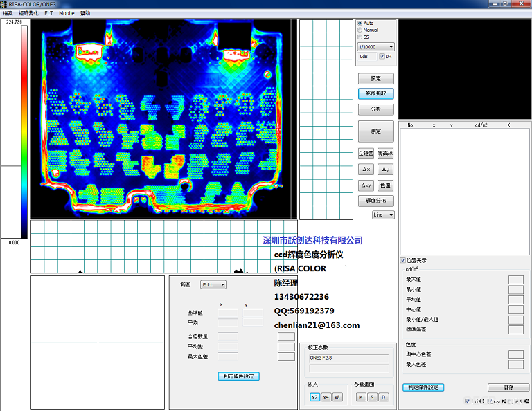532x411 pixels.
Task: Click the 測定 measure button
Action: coord(376,131)
